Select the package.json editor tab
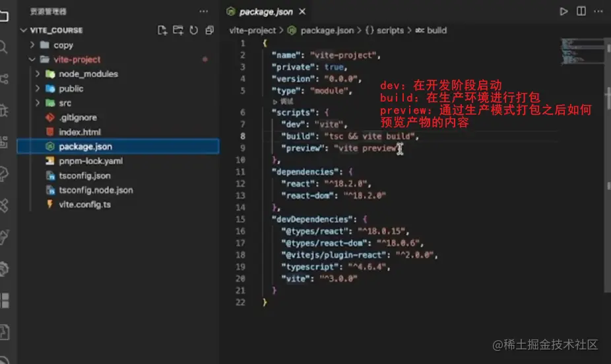Screen dimensions: 611x364 coord(267,12)
